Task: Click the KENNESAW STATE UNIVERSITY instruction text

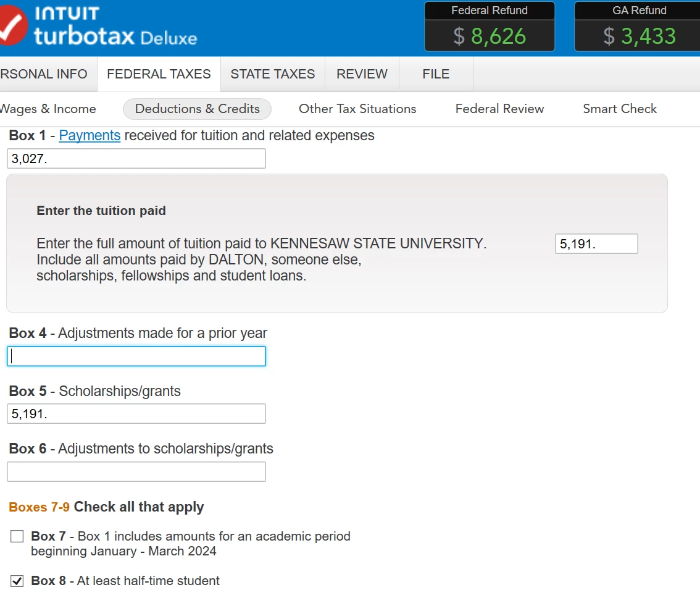Action: [262, 259]
